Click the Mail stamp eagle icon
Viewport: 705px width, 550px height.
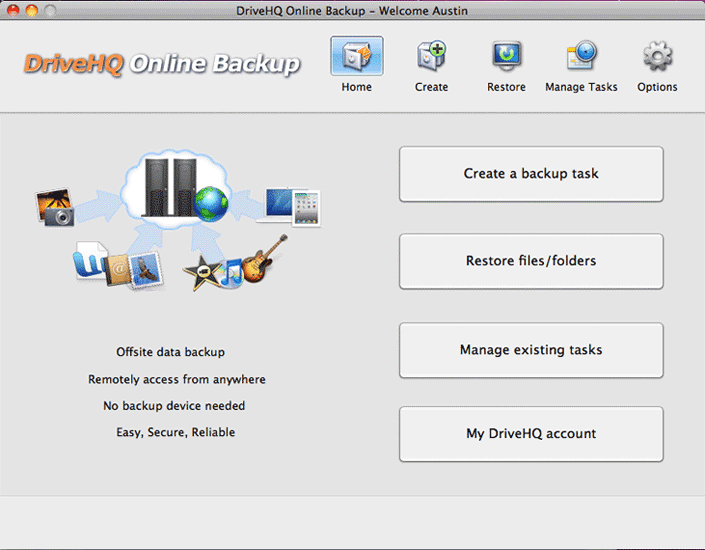coord(146,271)
